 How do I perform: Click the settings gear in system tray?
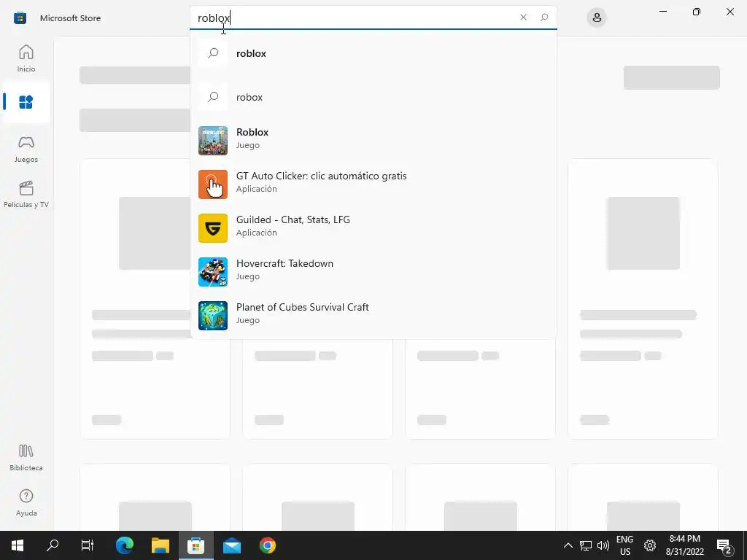(x=650, y=545)
